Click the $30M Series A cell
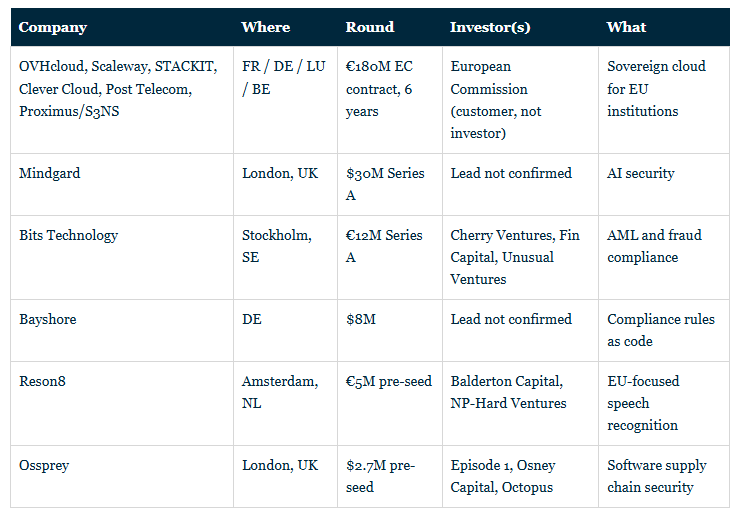 390,185
